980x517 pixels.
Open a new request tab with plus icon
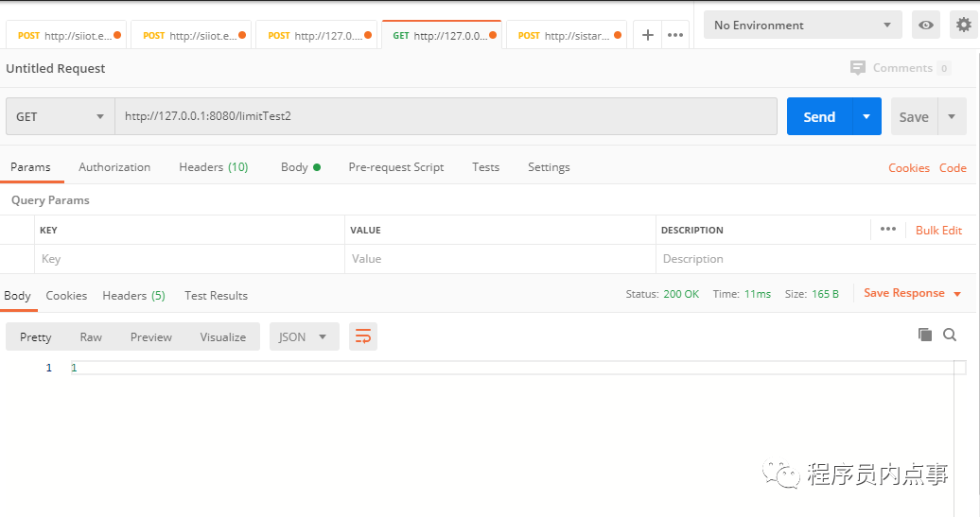tap(648, 35)
